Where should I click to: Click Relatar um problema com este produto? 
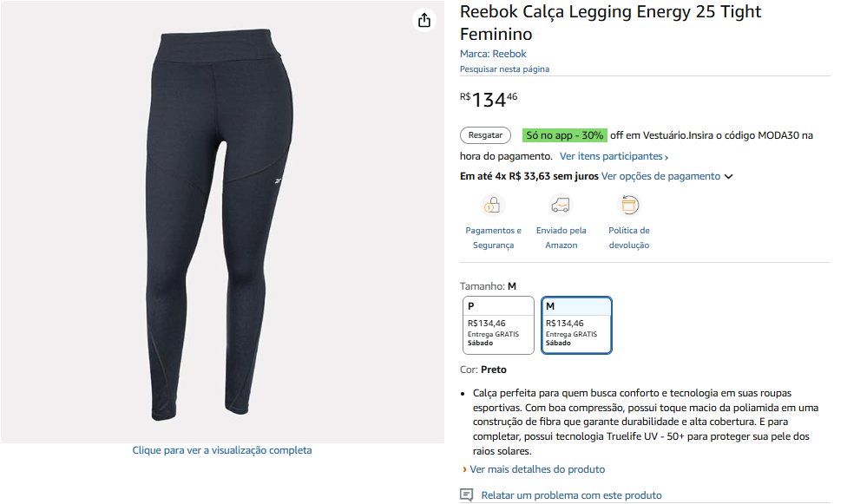[x=571, y=494]
